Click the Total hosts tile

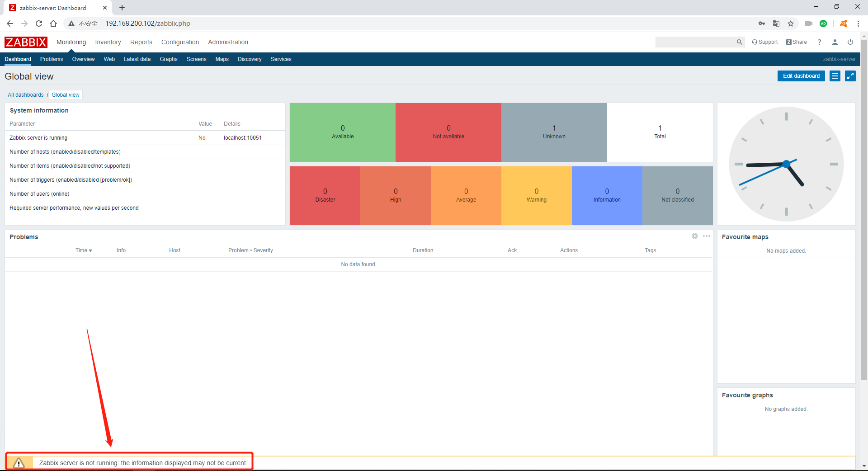click(660, 132)
